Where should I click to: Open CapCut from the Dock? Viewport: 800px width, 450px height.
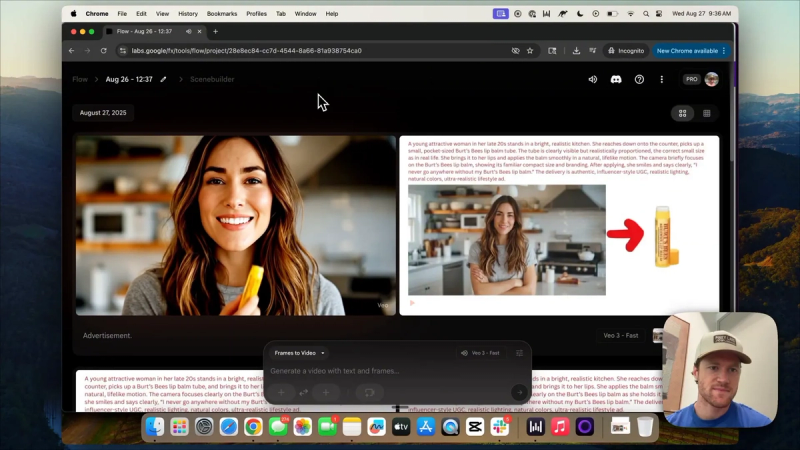[x=475, y=427]
